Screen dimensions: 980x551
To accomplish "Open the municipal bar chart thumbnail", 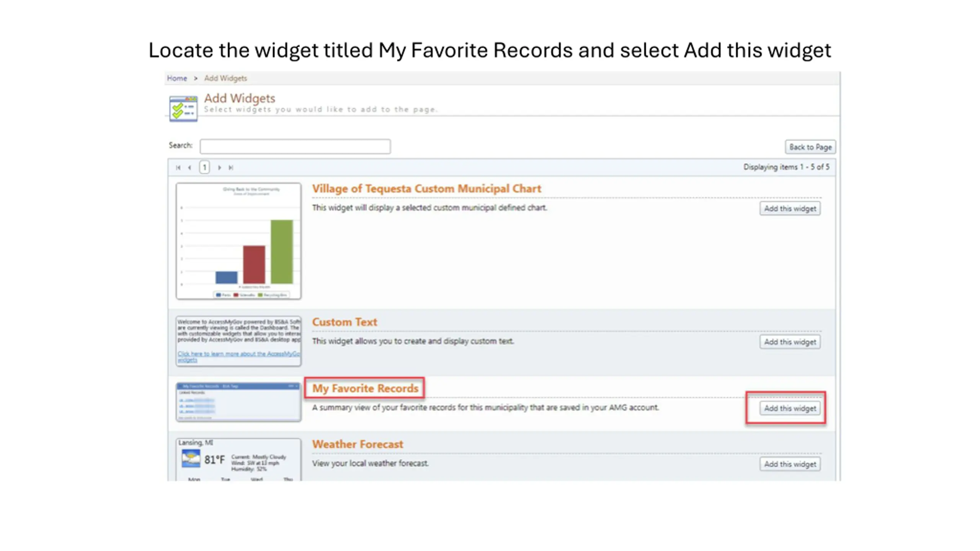I will (238, 241).
